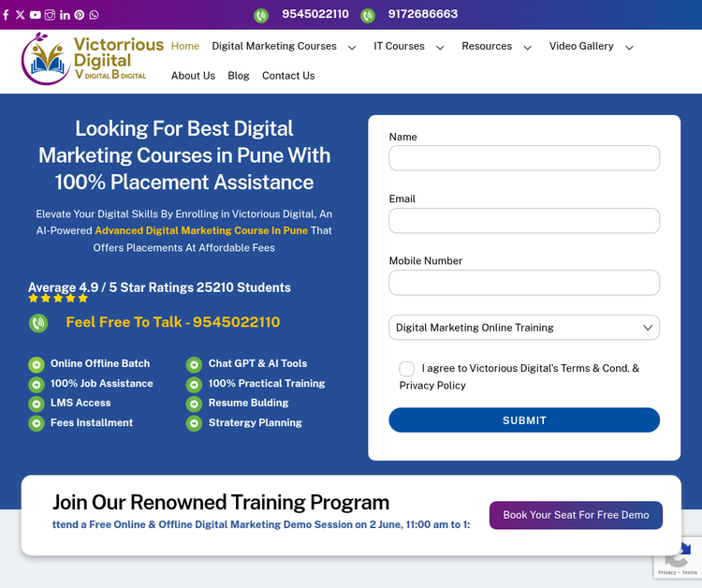Open the LinkedIn social icon

pyautogui.click(x=65, y=15)
